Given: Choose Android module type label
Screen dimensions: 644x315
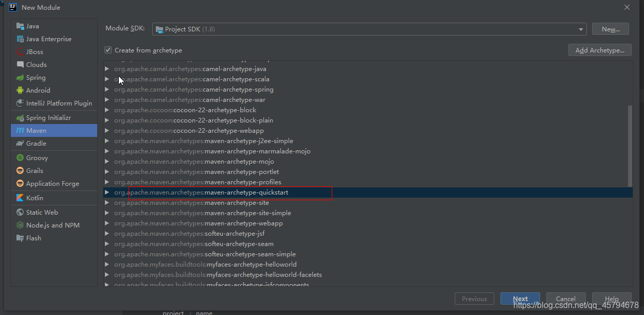Looking at the screenshot, I should pos(38,91).
